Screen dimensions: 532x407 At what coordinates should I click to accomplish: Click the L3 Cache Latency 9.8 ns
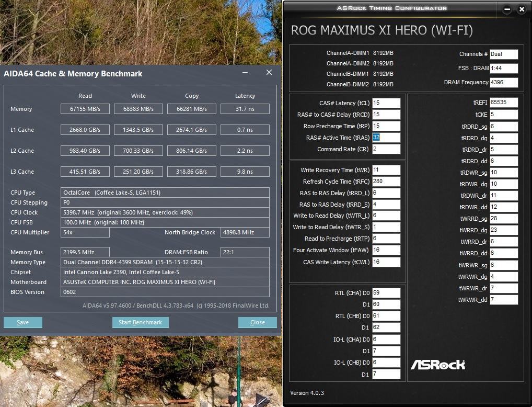point(245,172)
